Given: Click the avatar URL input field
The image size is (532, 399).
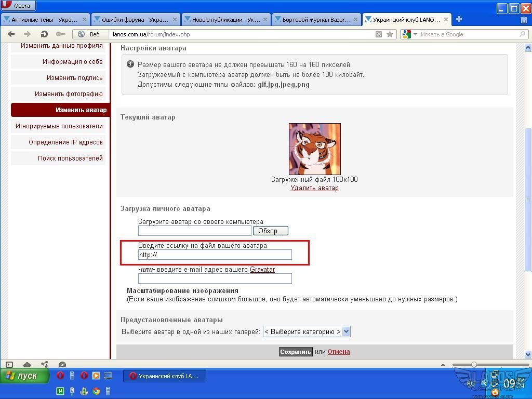Looking at the screenshot, I should [215, 255].
